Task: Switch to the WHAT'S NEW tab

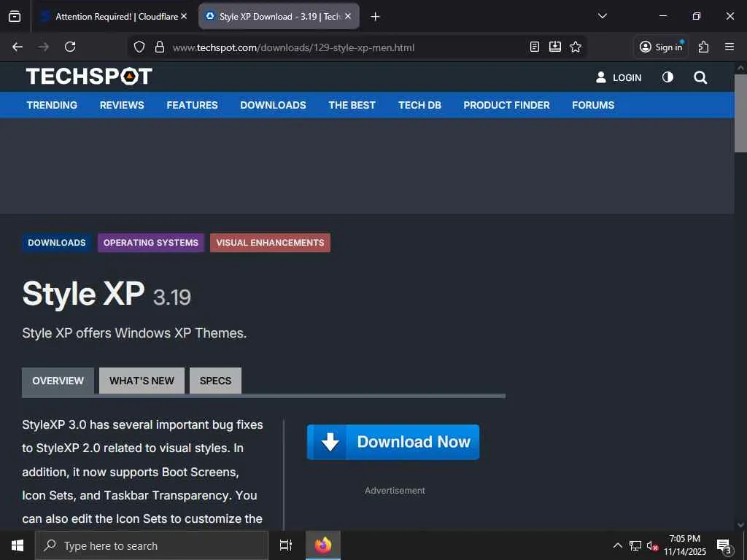Action: (142, 381)
